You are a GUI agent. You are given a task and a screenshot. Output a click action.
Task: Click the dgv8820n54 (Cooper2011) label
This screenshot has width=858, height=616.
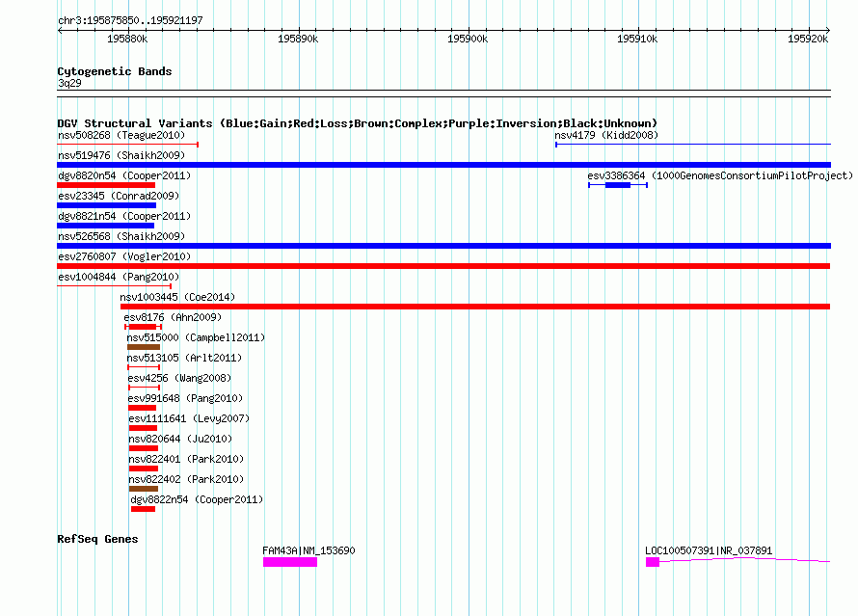tap(124, 175)
